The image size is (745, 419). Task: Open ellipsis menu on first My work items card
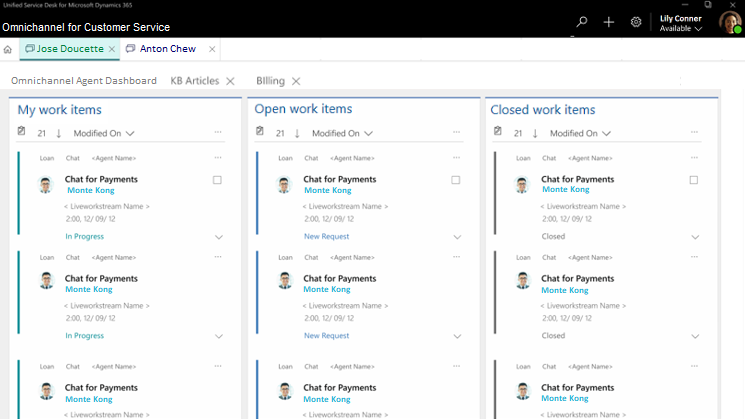218,157
